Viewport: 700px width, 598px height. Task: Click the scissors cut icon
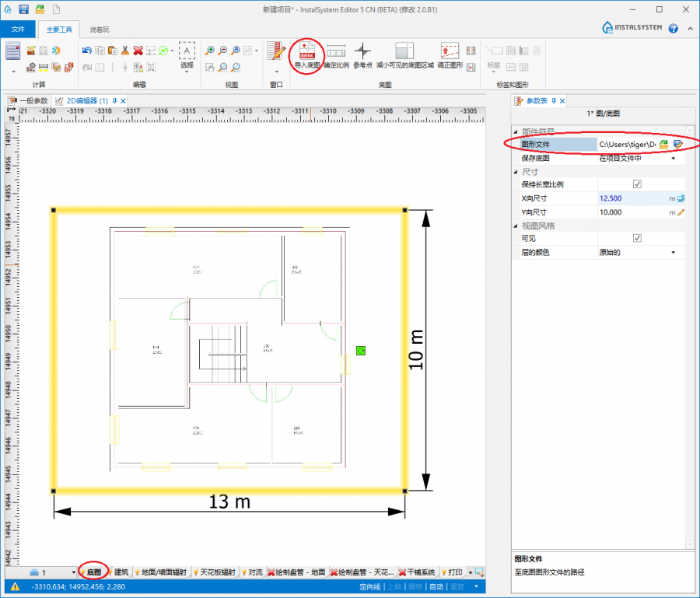tap(124, 51)
